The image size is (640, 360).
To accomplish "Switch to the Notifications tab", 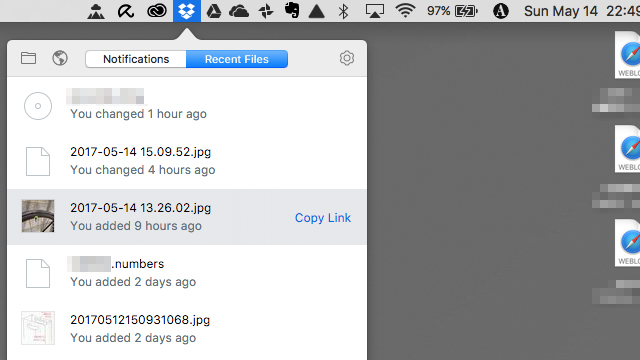I will click(136, 59).
